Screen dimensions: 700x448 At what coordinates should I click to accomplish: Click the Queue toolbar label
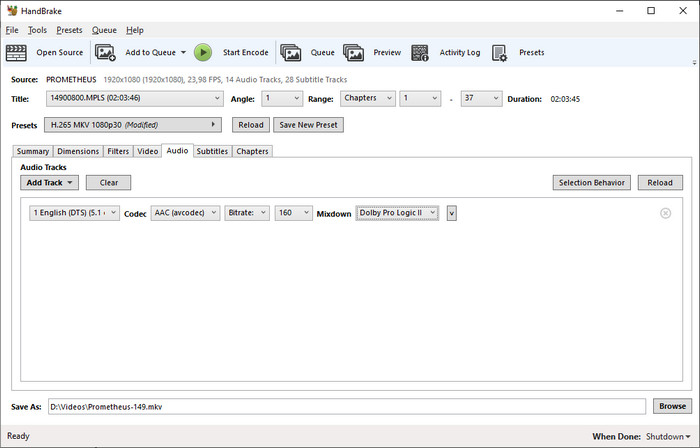(322, 53)
